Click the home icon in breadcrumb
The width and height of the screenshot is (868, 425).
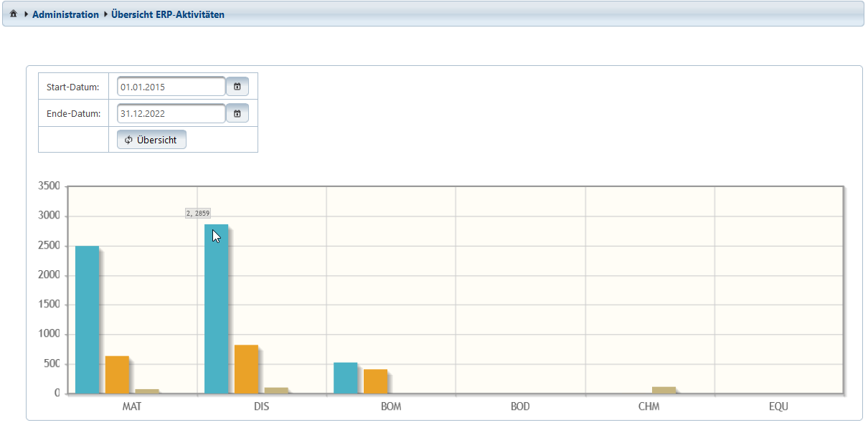pos(13,14)
